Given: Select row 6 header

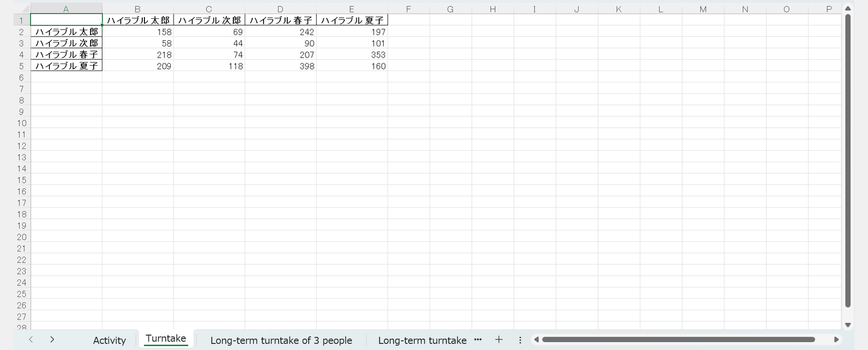Looking at the screenshot, I should (x=22, y=78).
